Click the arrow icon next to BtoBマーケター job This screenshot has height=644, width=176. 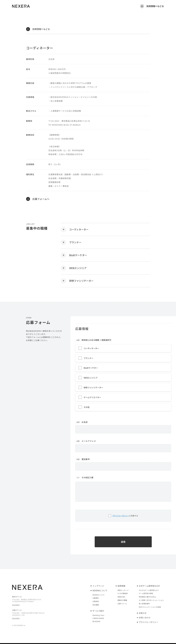(63, 255)
